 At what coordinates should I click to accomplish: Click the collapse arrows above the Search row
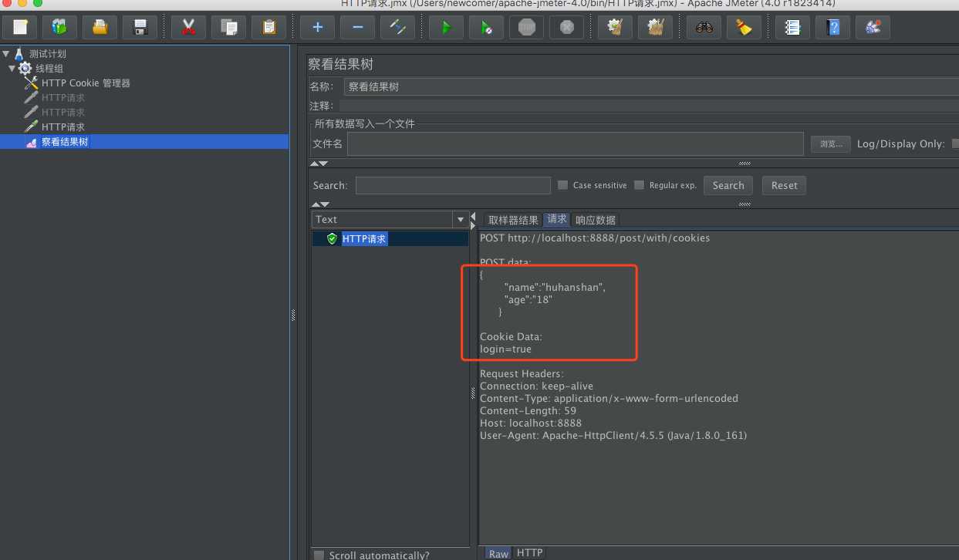click(x=319, y=164)
